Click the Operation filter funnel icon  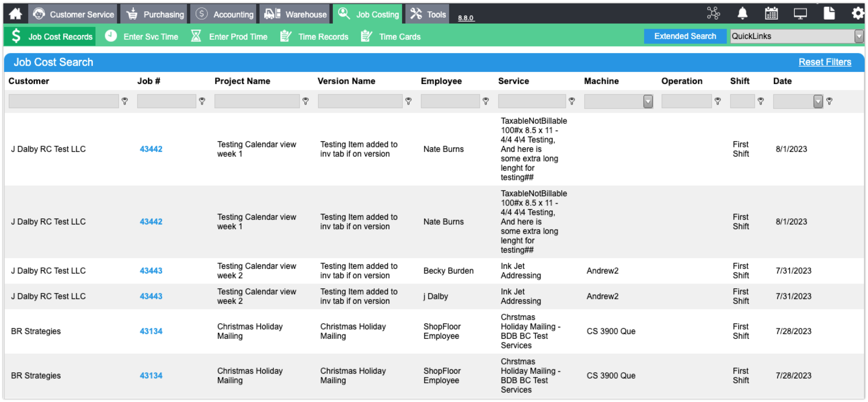coord(718,101)
